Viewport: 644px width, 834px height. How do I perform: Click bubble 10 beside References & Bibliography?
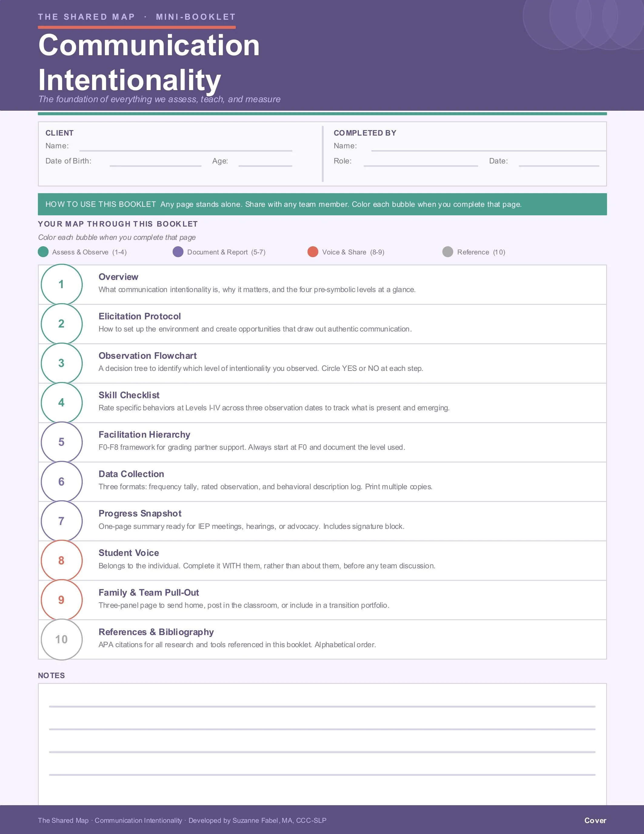tap(62, 640)
